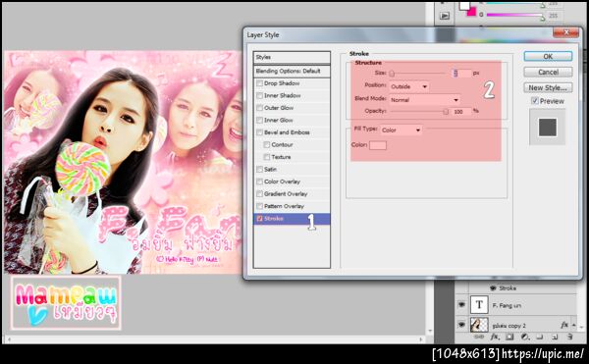The height and width of the screenshot is (364, 589).
Task: Click the Stroke Opacity slider handle
Action: tap(446, 112)
